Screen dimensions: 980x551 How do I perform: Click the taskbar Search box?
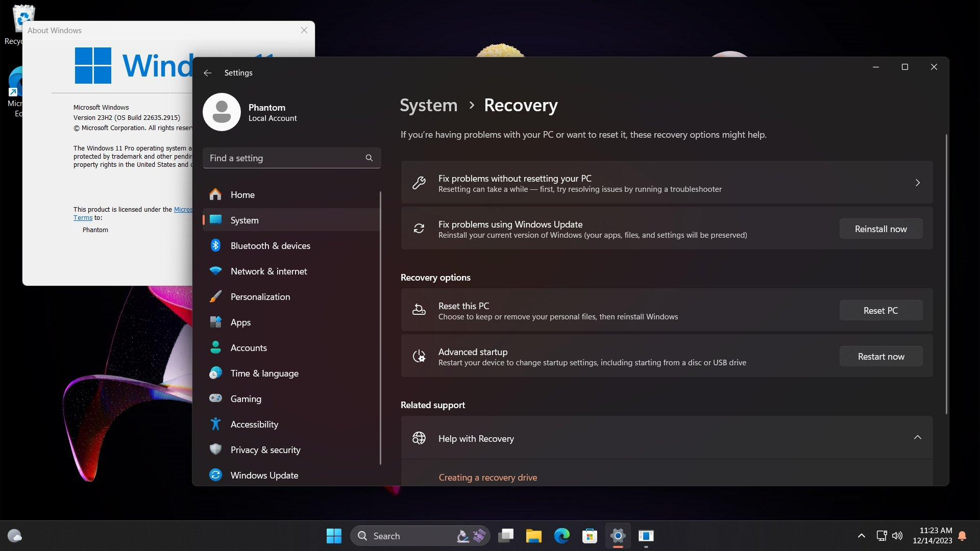(x=420, y=536)
